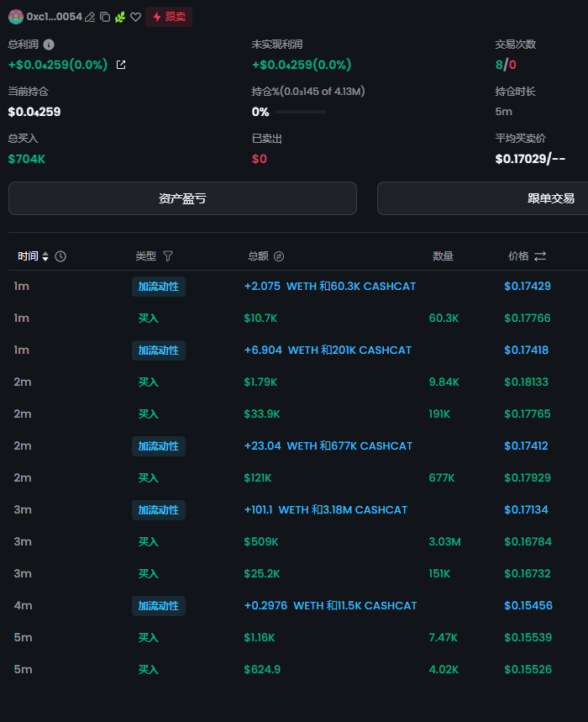Screen dimensions: 588x722
Task: Click the $1.79K buy amount
Action: [x=260, y=382]
